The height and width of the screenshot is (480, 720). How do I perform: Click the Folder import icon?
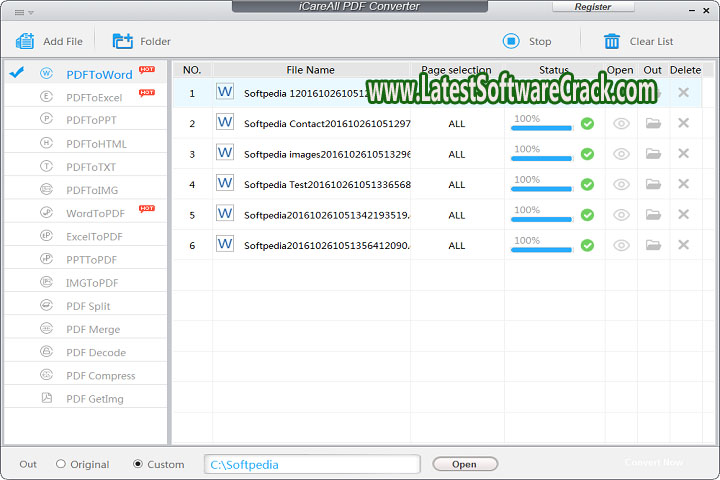pyautogui.click(x=123, y=41)
